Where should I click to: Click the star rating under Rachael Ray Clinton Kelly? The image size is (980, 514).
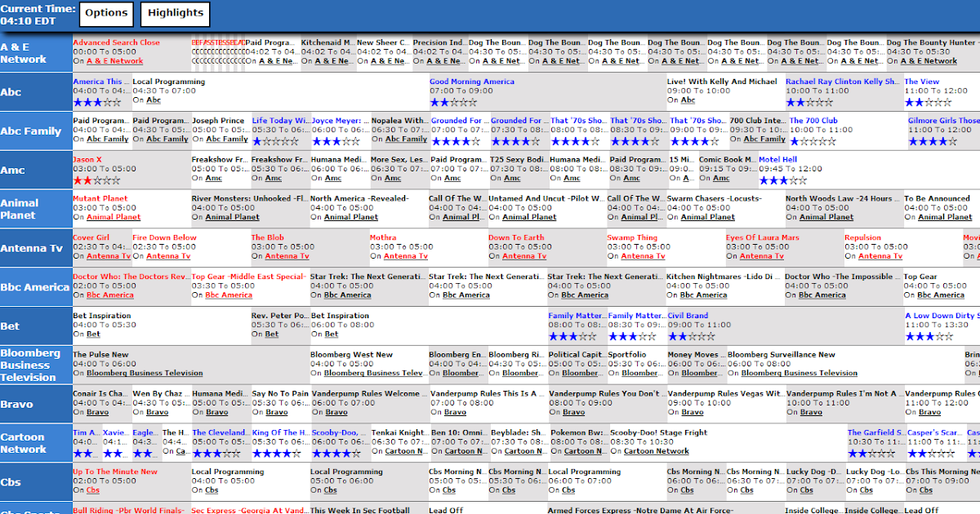click(810, 103)
